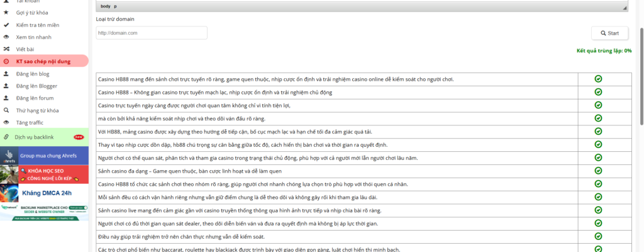Focus the Loại trừ domain input field

[152, 33]
